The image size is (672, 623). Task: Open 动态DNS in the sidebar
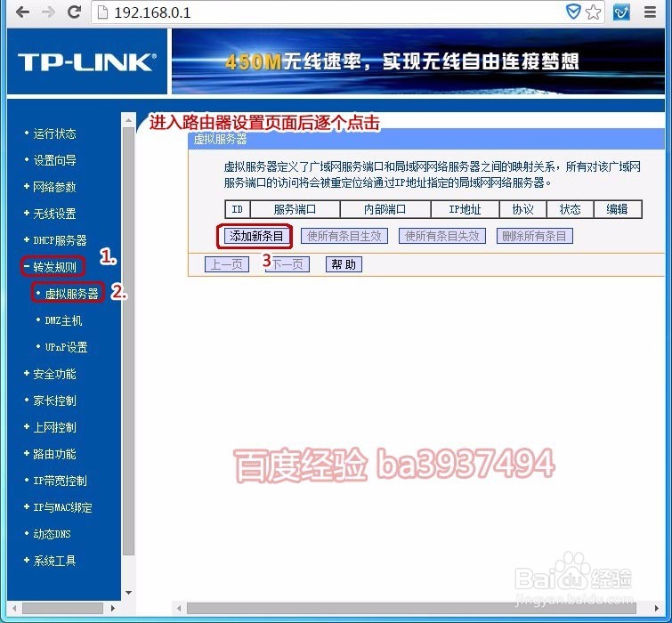click(x=52, y=534)
